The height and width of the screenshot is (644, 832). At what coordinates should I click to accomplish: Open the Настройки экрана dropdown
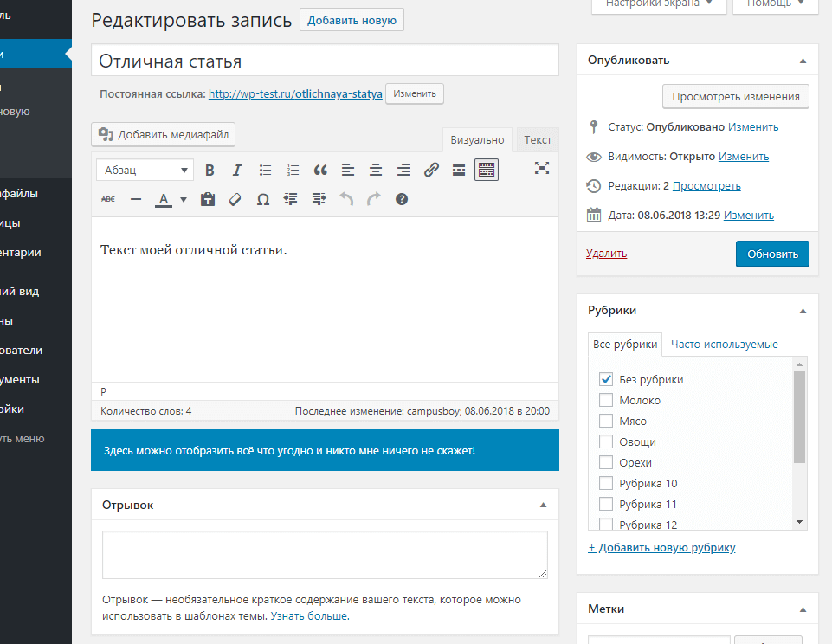coord(659,4)
